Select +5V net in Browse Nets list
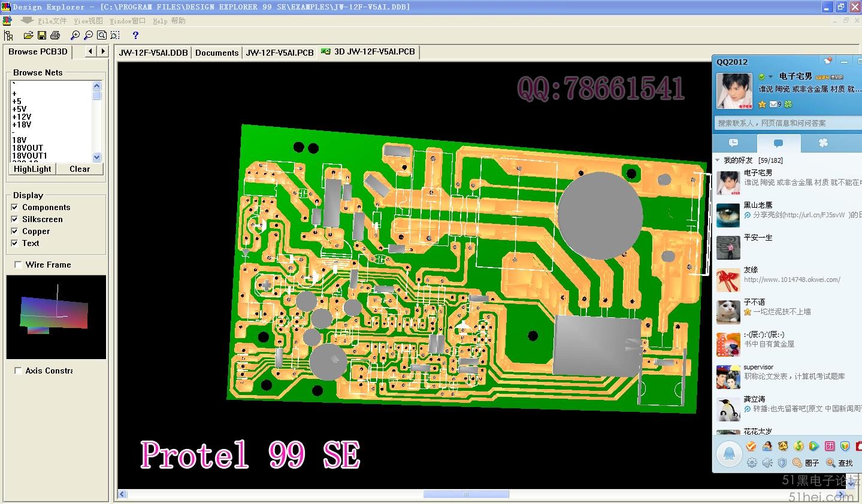 tap(19, 110)
